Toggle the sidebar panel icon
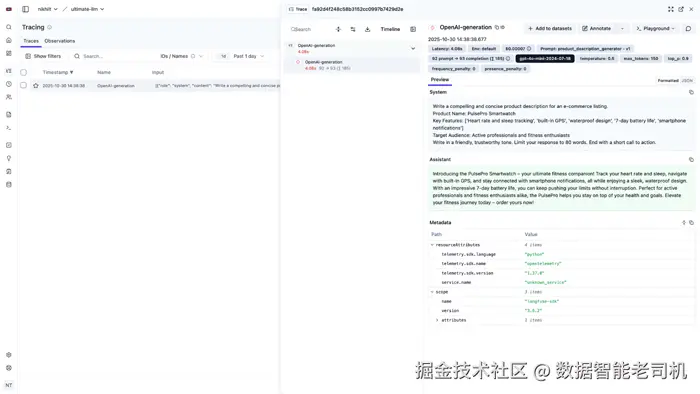 (25, 9)
